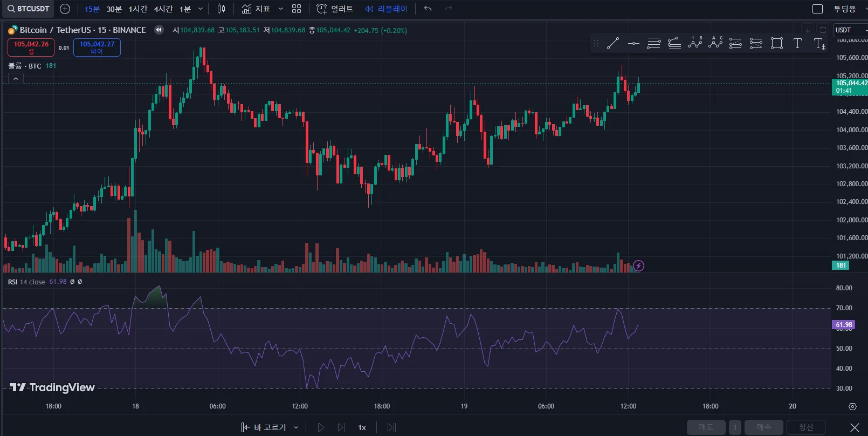Play the bar replay
The width and height of the screenshot is (868, 436).
pos(321,427)
